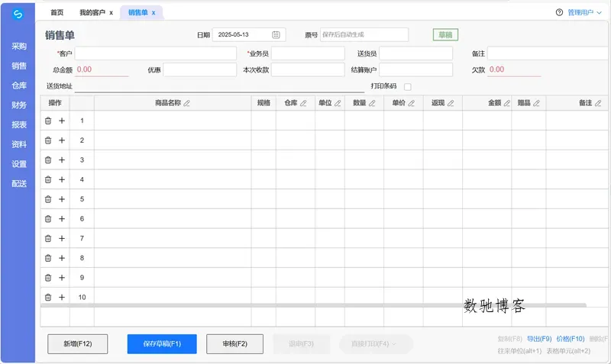Remove row 5 using trash icon
Viewport: 611px width, 364px height.
coord(48,199)
